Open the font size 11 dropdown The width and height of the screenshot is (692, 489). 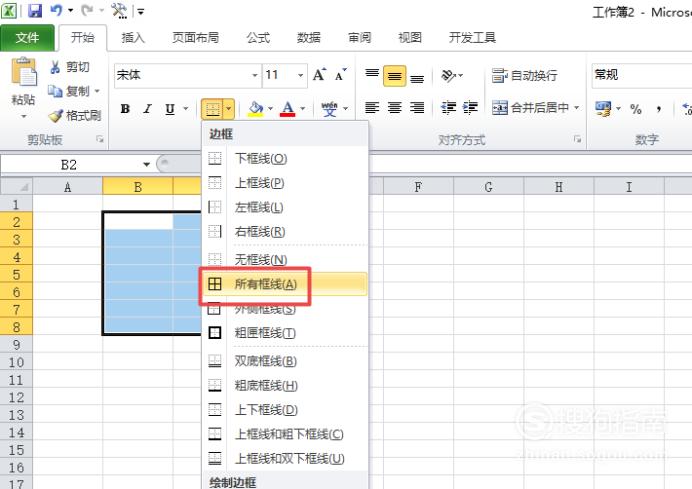pos(300,75)
